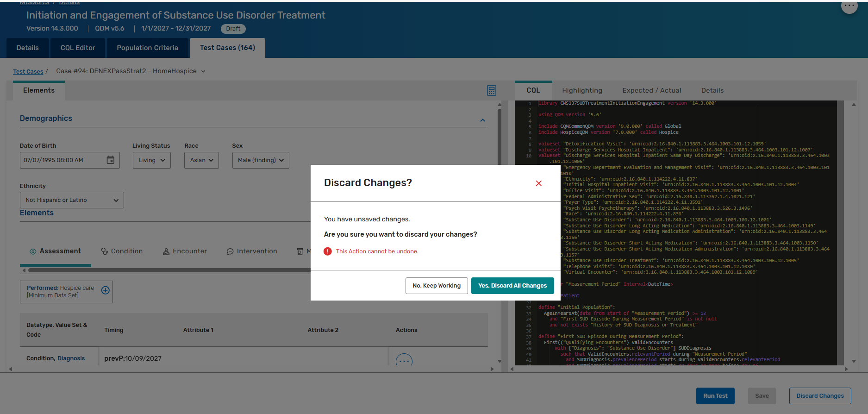Close the Discard Changes dialog with X

(538, 183)
